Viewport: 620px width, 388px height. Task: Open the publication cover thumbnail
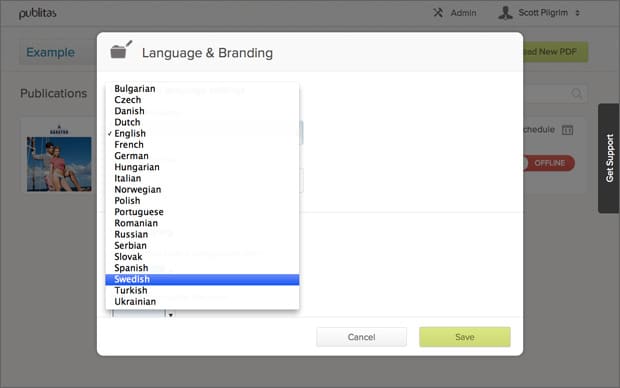[59, 164]
